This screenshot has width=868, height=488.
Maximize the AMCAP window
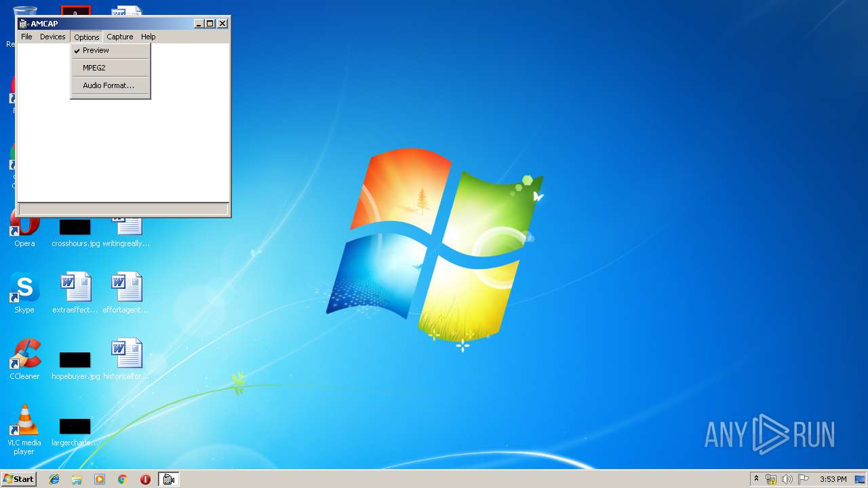click(x=210, y=24)
